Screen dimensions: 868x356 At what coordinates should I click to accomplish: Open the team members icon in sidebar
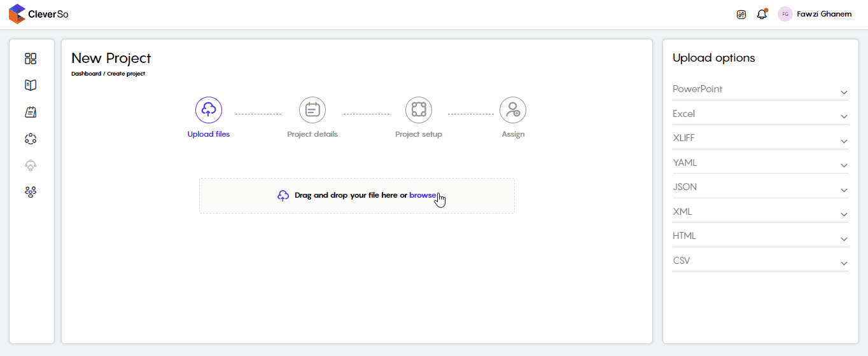coord(31,191)
